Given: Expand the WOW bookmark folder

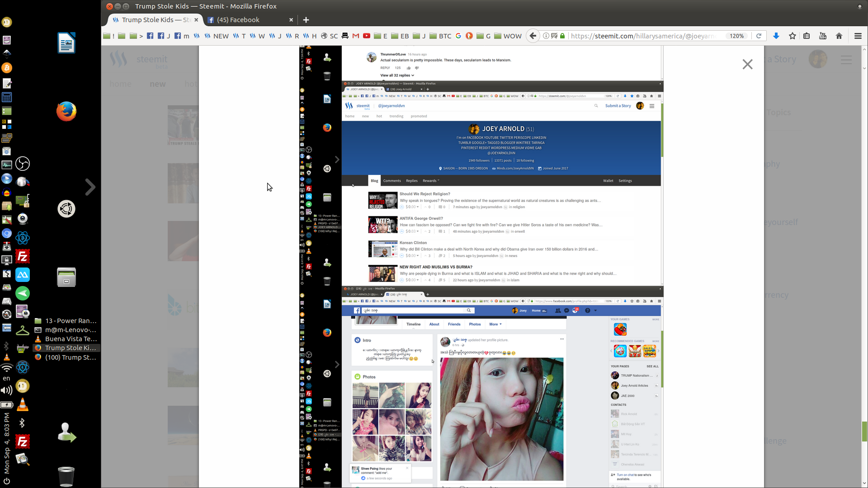Looking at the screenshot, I should (508, 36).
